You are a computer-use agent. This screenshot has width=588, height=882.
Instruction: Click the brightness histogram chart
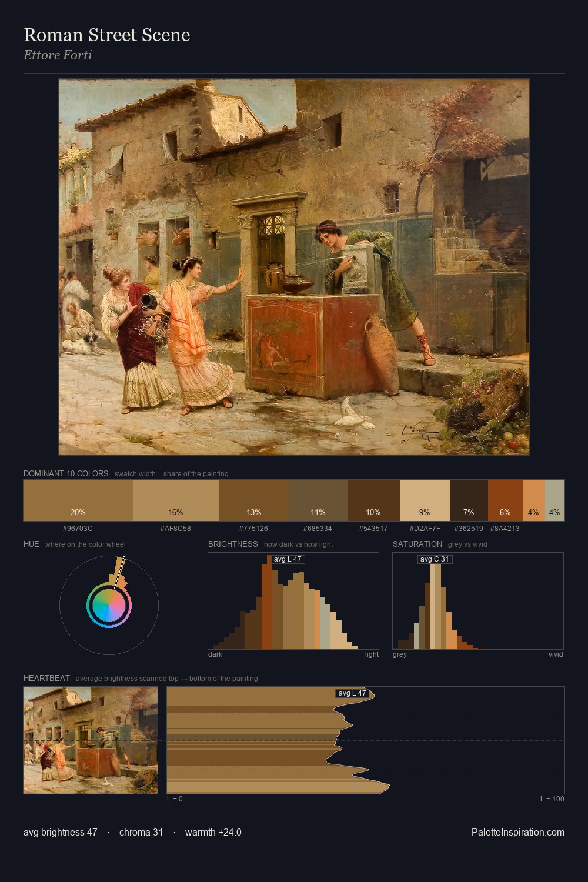pos(293,601)
